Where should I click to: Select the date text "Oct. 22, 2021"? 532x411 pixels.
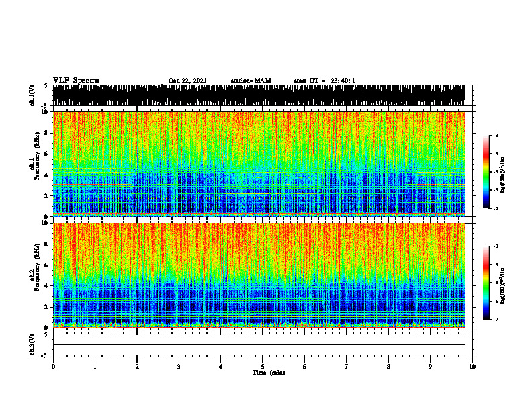pyautogui.click(x=187, y=81)
